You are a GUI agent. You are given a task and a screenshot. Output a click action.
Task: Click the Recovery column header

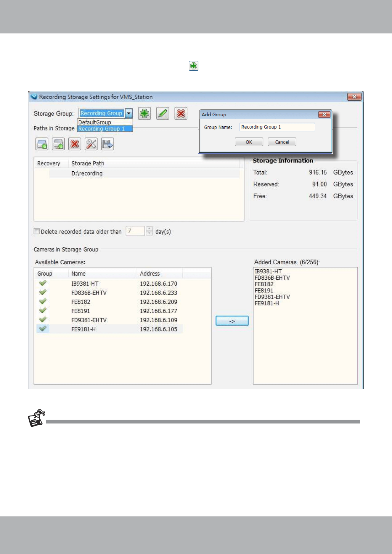pos(51,163)
